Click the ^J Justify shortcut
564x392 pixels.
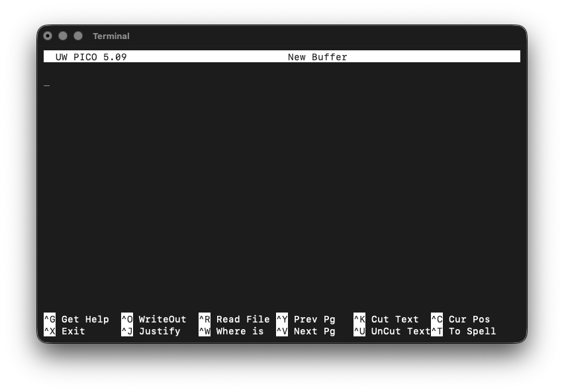click(151, 331)
